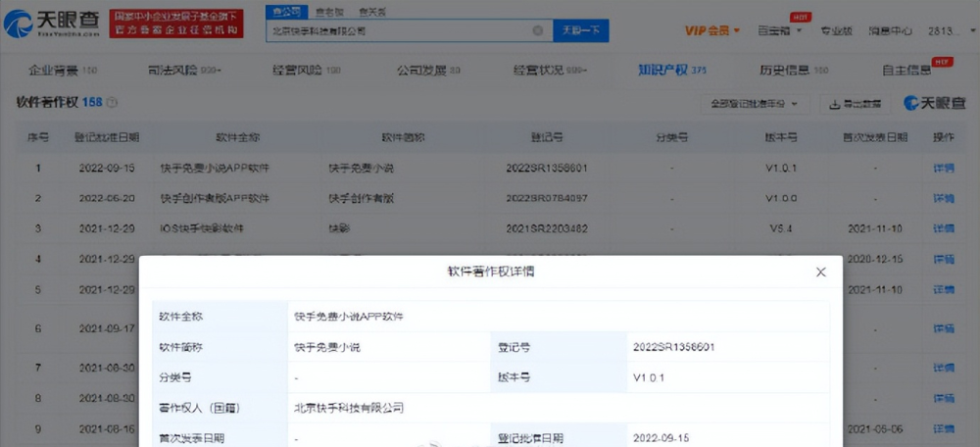Open 详情 for table row 4
Screen dimensions: 980x447
943,259
